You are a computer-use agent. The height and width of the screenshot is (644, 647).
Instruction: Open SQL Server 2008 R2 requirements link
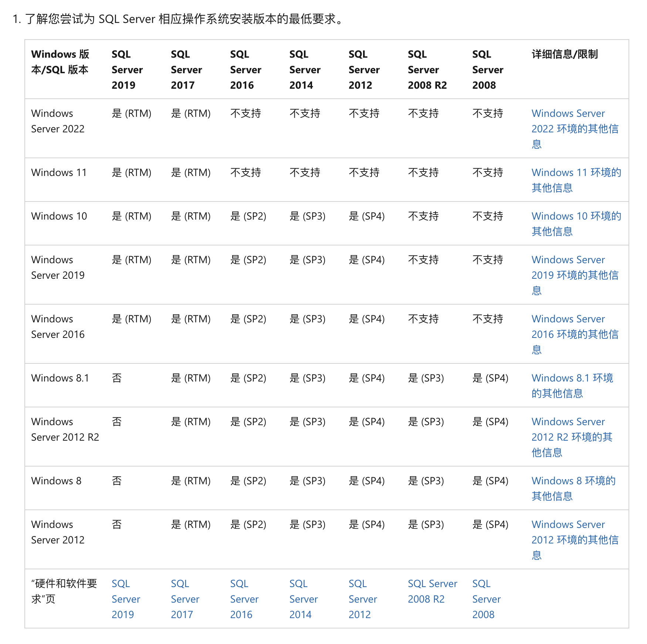tap(433, 591)
